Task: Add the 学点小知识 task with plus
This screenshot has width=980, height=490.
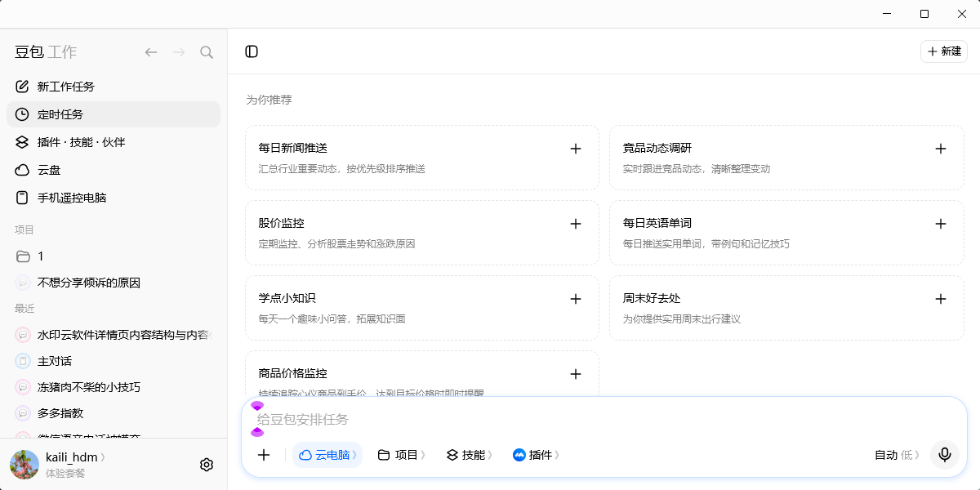Action: pos(576,299)
